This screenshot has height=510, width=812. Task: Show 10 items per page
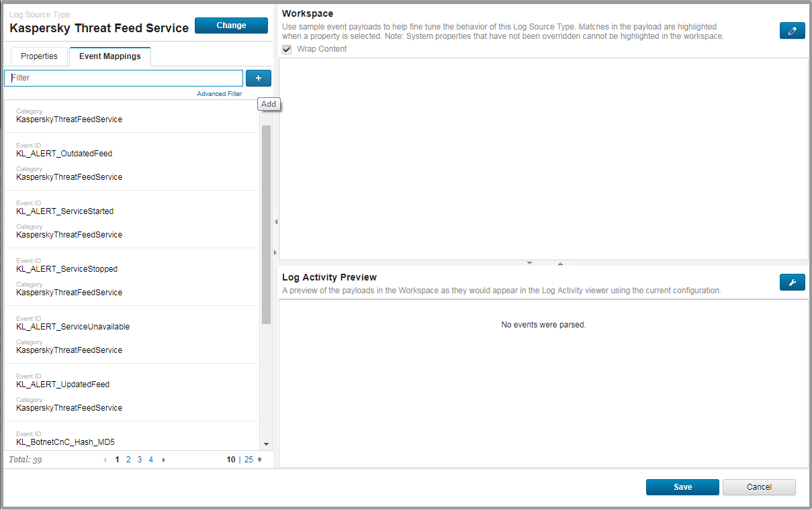pos(231,460)
